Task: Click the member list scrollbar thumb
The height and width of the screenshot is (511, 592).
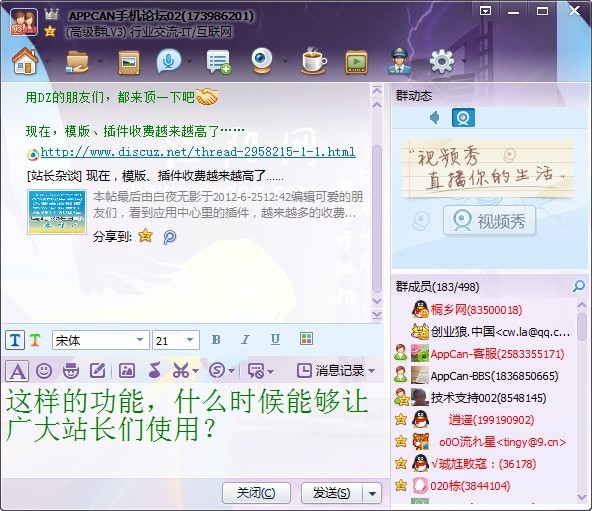Action: (582, 326)
